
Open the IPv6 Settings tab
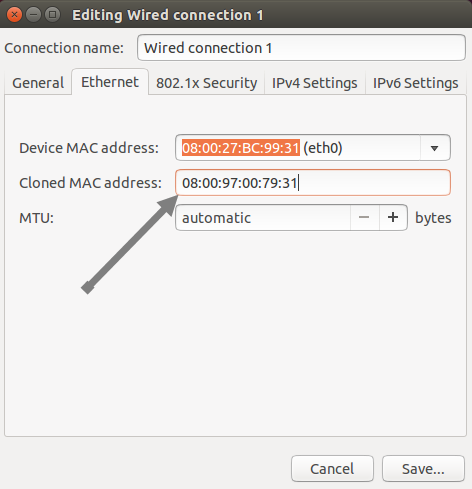click(x=415, y=83)
